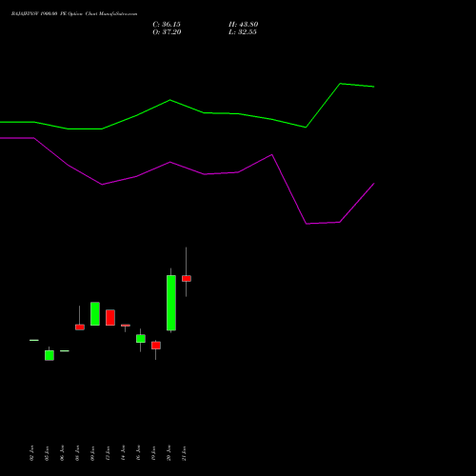Click the '08 Jan' date axis label
The height and width of the screenshot is (476, 476).
77,453
